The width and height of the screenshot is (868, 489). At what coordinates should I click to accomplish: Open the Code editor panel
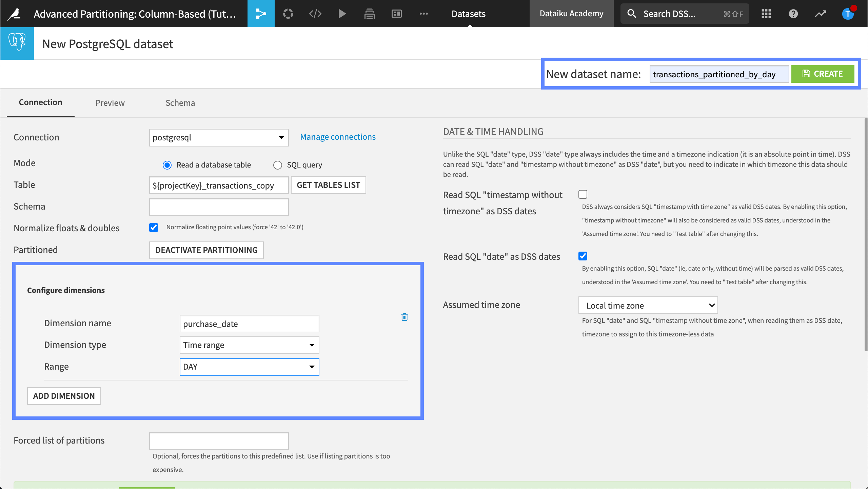pos(314,13)
